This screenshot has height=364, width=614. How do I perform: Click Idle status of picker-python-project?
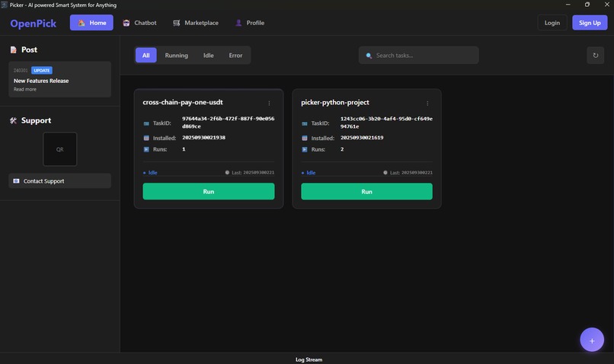coord(309,172)
